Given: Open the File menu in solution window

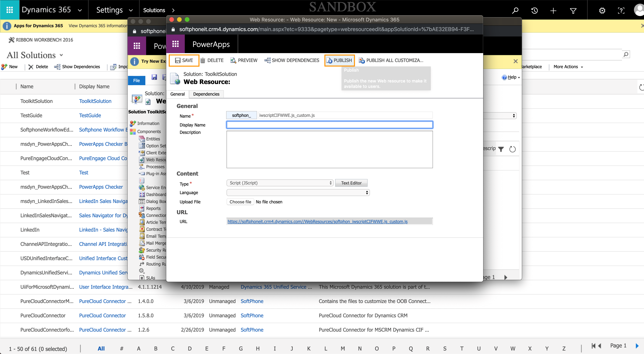Looking at the screenshot, I should click(136, 81).
